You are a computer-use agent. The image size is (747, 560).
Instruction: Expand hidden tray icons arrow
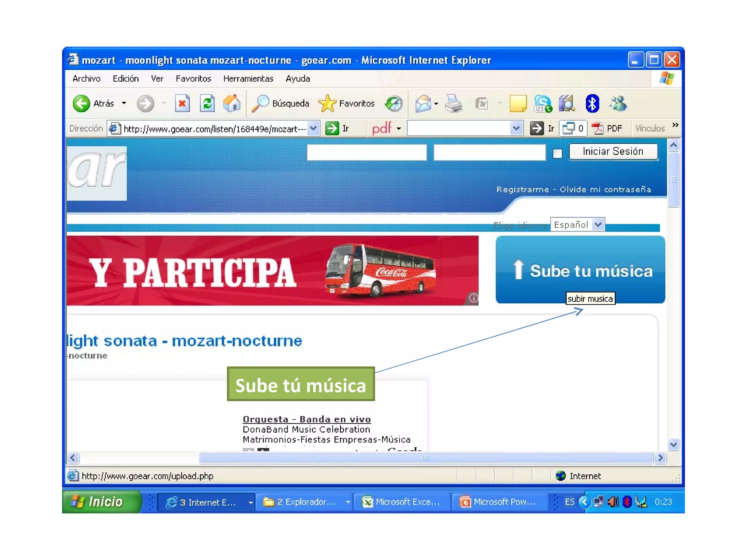pyautogui.click(x=584, y=502)
